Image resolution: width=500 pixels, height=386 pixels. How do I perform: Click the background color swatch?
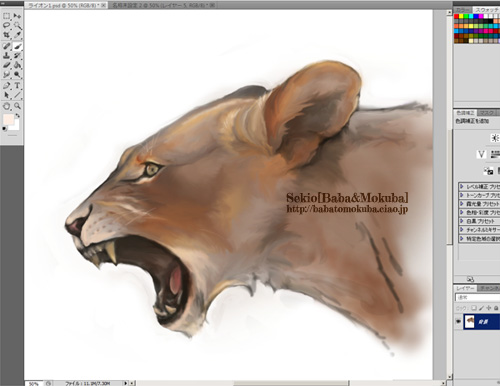click(x=16, y=126)
